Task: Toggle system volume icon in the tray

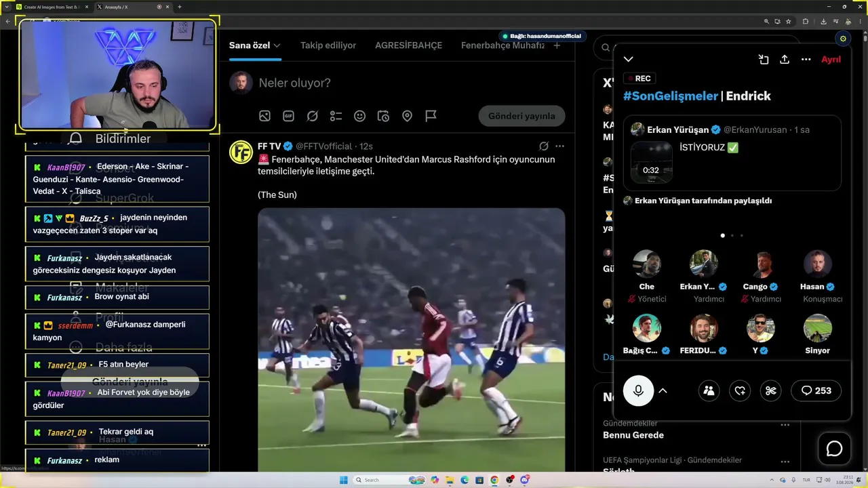Action: [x=828, y=480]
